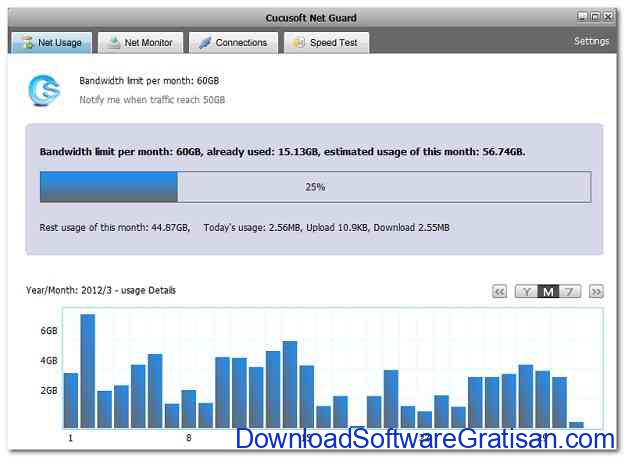Viewport: 625px width, 458px height.
Task: Click 'Upload 10.9KB' value
Action: click(x=337, y=228)
